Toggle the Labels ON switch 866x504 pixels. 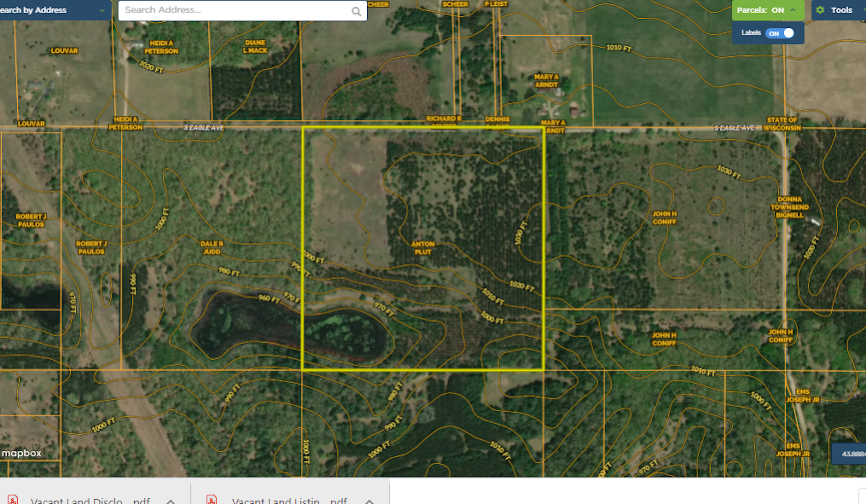780,33
